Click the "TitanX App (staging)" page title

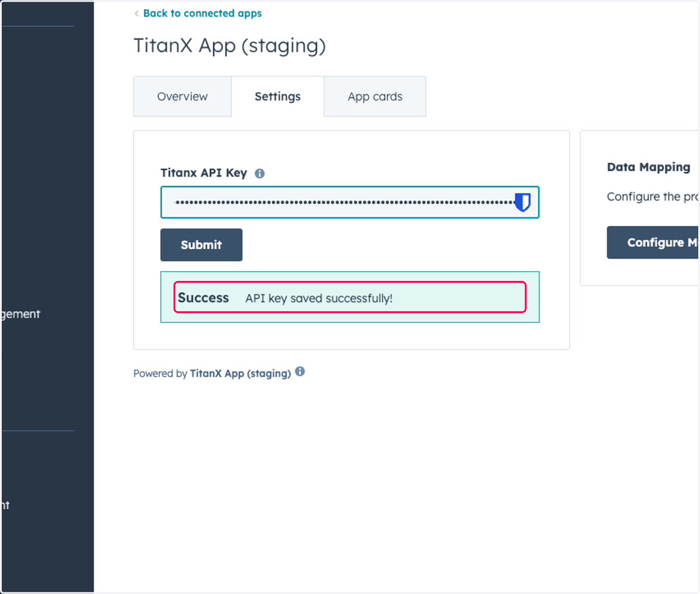230,46
